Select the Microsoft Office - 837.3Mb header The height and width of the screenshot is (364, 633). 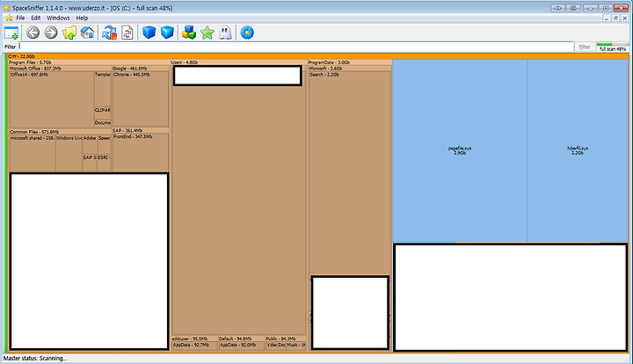60,69
